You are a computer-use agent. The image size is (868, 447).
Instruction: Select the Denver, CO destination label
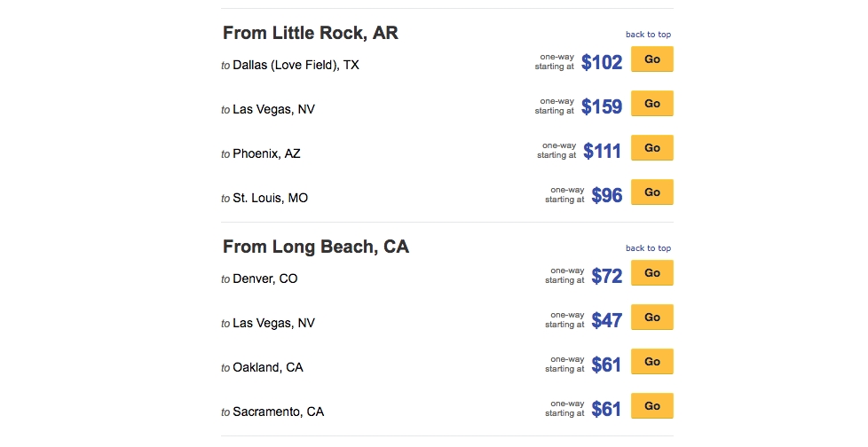(x=264, y=278)
